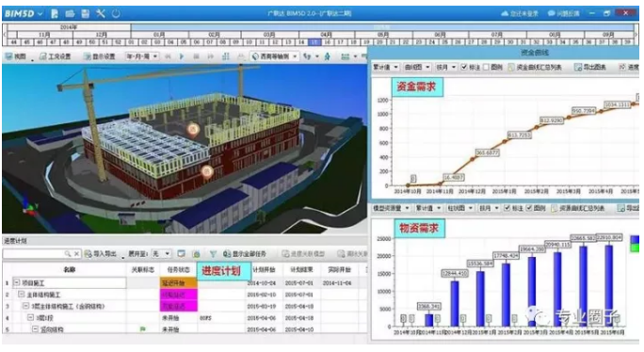This screenshot has height=352, width=644.
Task: Select week 15 on the timeline
Action: click(314, 42)
